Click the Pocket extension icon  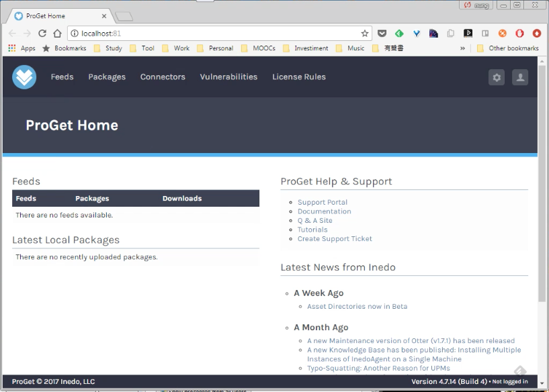pyautogui.click(x=382, y=34)
